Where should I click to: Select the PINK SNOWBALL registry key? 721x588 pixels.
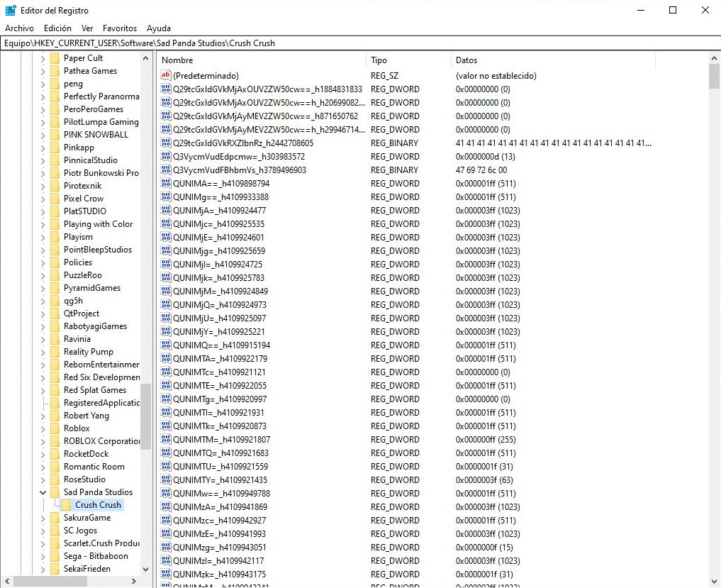tap(96, 135)
